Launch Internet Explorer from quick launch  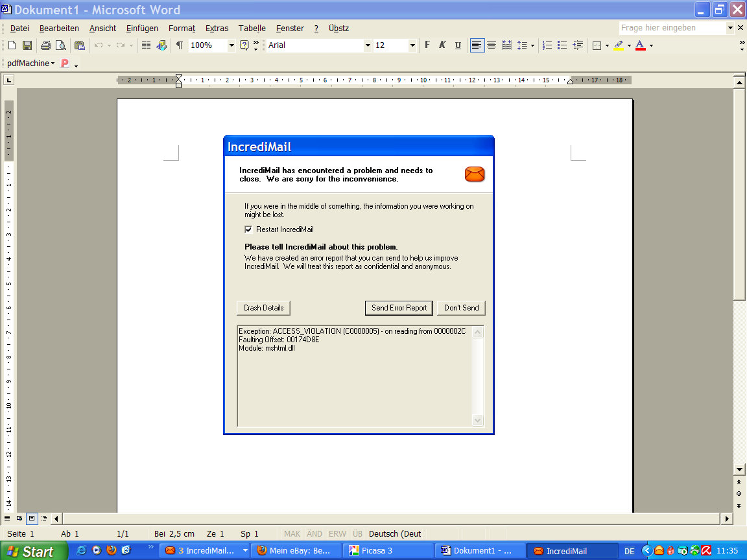[x=82, y=550]
